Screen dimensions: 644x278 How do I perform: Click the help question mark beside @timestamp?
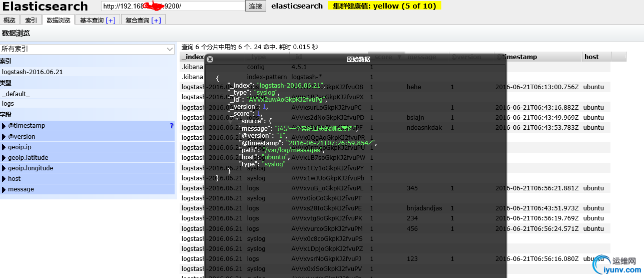pyautogui.click(x=172, y=126)
